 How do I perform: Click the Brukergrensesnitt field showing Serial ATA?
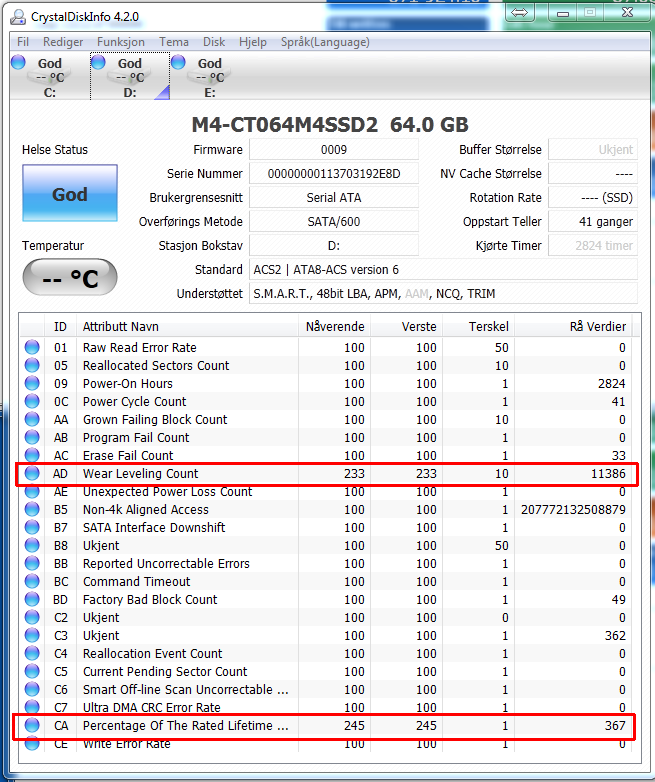[x=334, y=197]
